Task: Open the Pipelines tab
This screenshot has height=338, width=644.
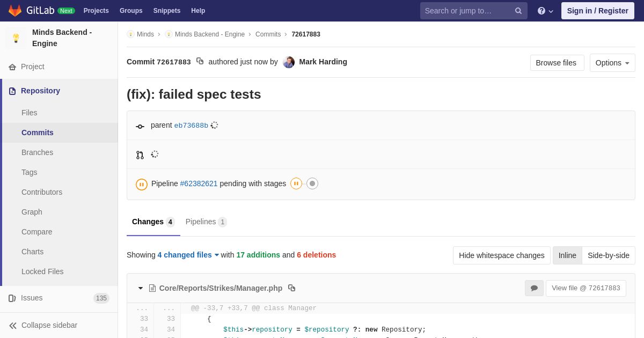Action: coord(206,222)
